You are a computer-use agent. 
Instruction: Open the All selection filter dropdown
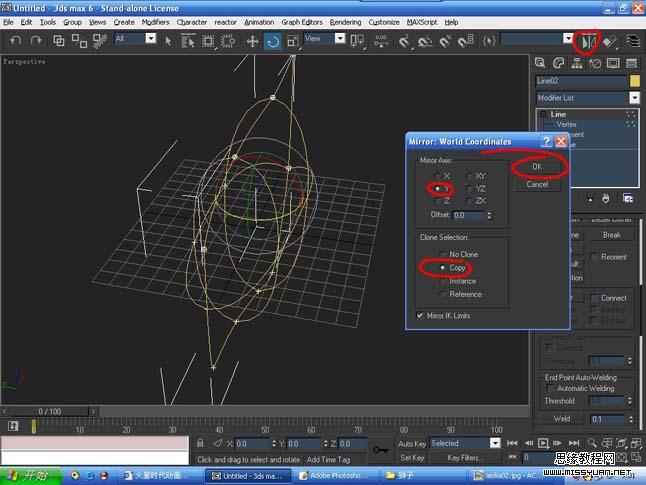click(151, 39)
